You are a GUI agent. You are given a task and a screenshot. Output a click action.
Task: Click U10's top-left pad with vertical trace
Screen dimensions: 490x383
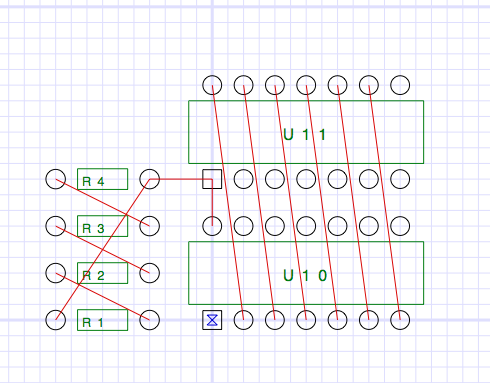point(212,226)
